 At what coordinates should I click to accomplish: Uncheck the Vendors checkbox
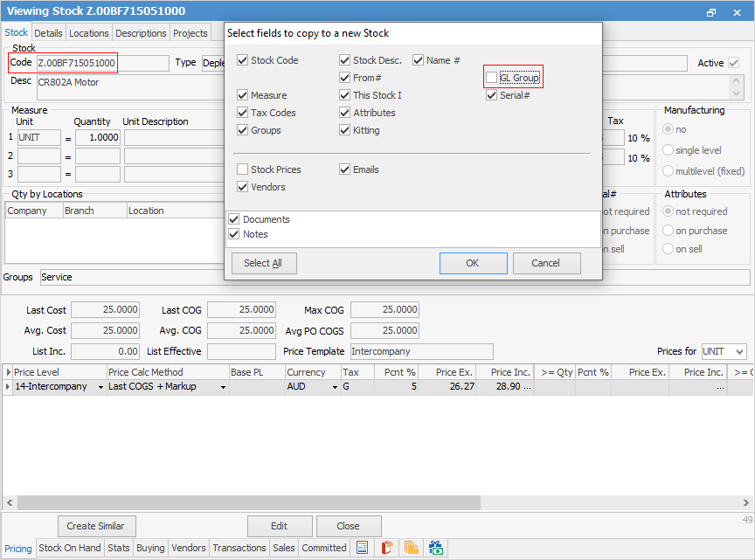tap(242, 187)
